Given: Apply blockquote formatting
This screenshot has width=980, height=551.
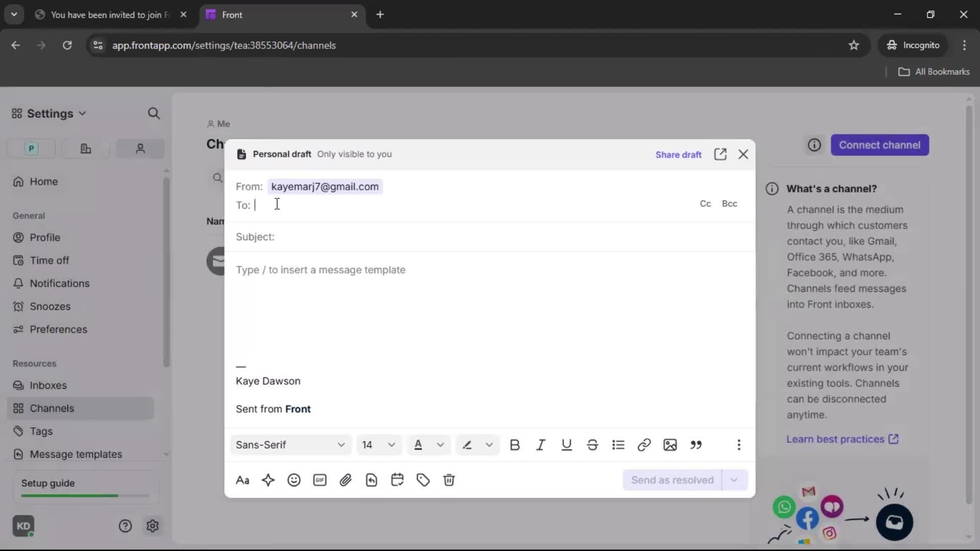Looking at the screenshot, I should 696,445.
